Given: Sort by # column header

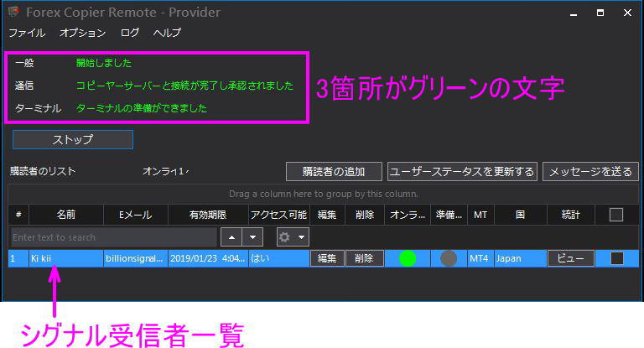Looking at the screenshot, I should click(x=18, y=215).
